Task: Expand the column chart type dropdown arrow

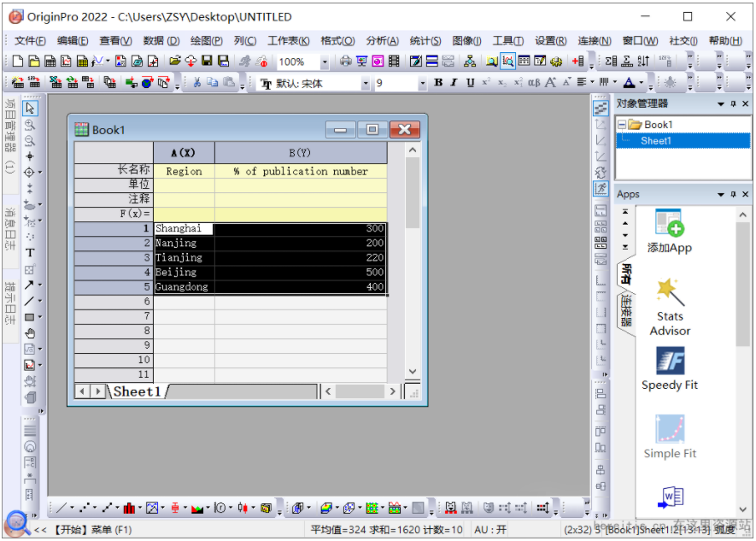Action: [x=140, y=508]
